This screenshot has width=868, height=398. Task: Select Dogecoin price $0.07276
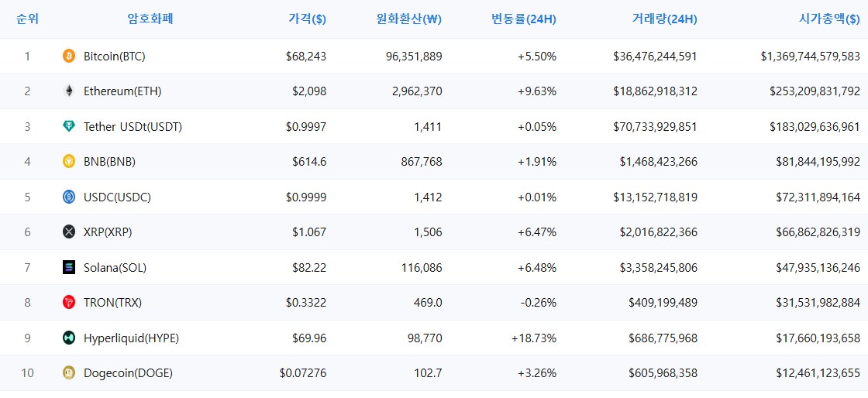coord(303,374)
